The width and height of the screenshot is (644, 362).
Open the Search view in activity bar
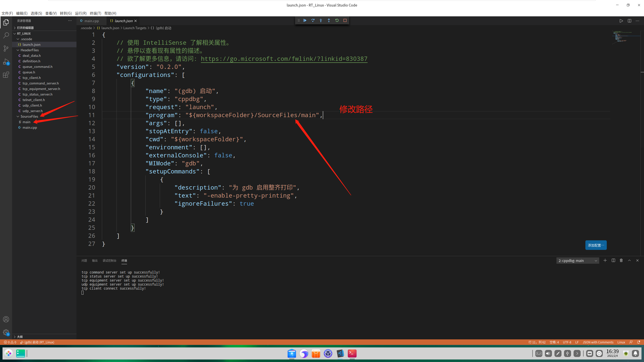click(6, 35)
